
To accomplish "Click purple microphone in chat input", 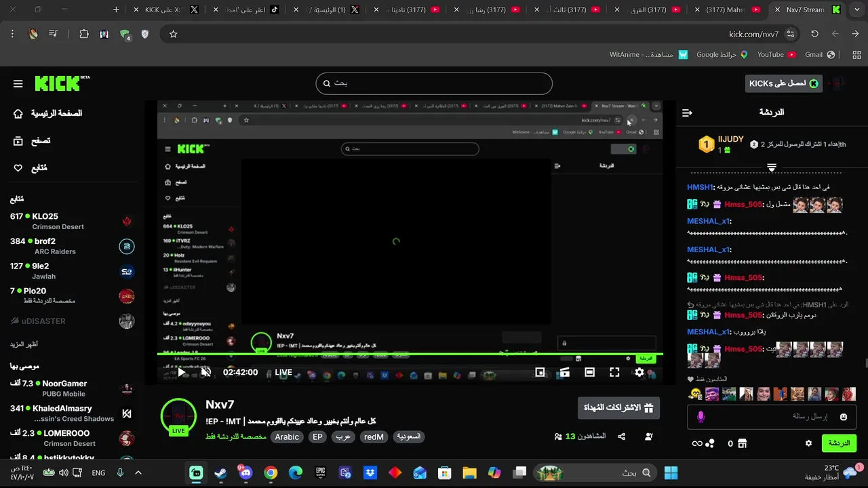I will pyautogui.click(x=701, y=417).
